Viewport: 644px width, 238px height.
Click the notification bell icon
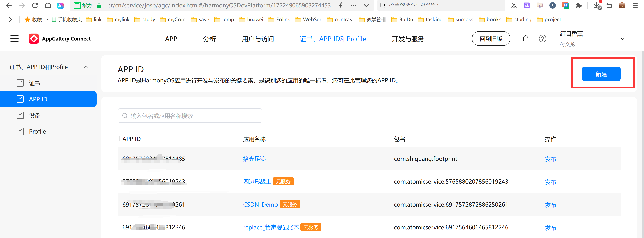[525, 39]
